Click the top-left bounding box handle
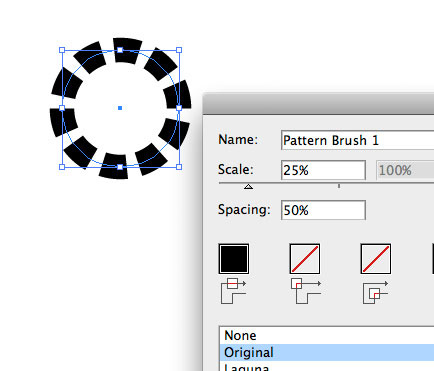Viewport: 434px width, 371px height. click(62, 50)
